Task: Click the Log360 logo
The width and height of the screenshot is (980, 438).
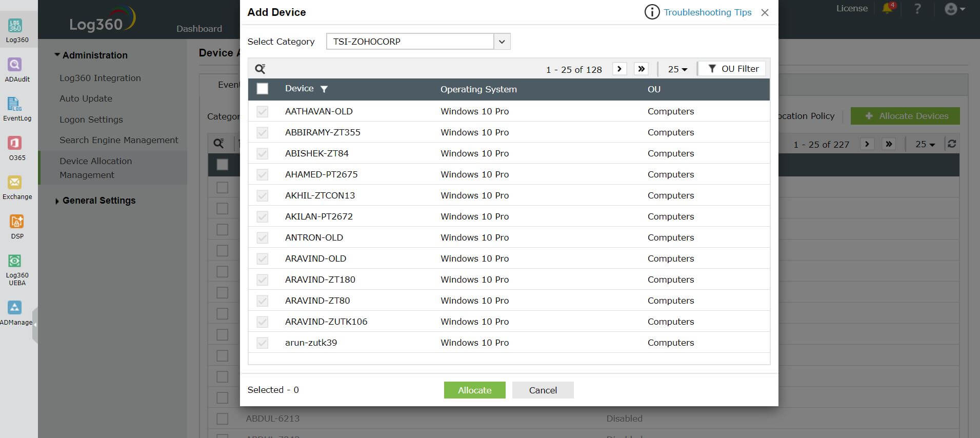Action: [x=102, y=20]
